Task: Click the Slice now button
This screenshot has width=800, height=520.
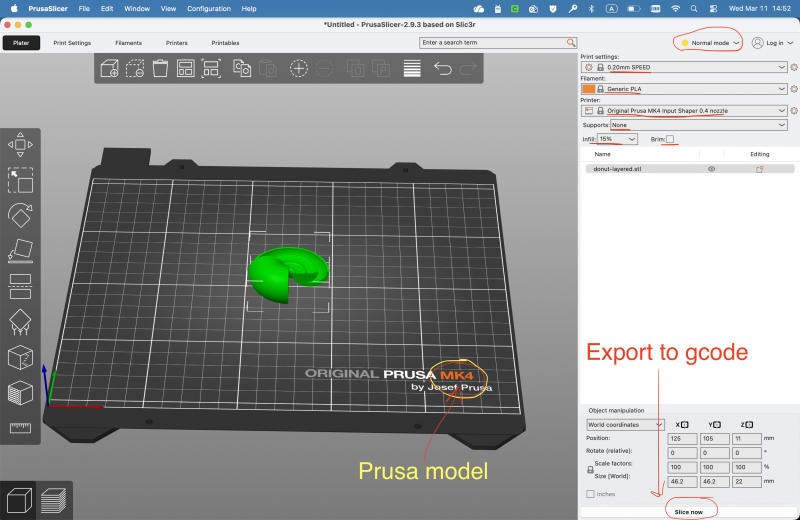Action: point(689,512)
